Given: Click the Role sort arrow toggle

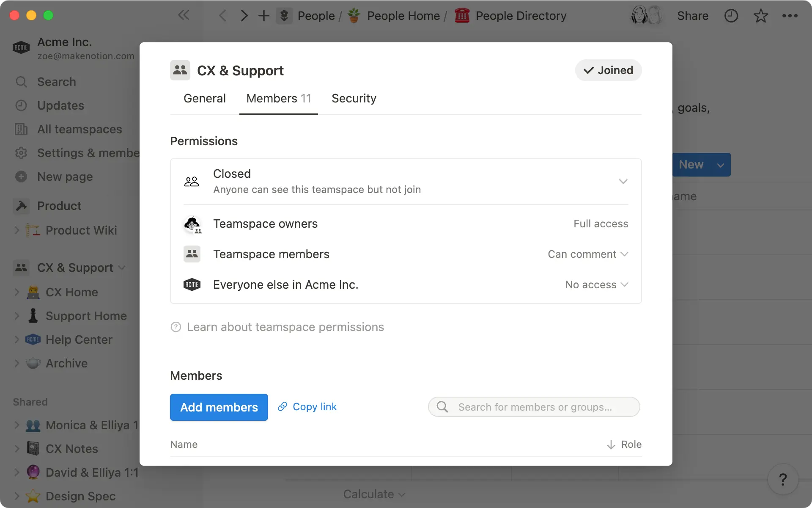Looking at the screenshot, I should tap(610, 444).
